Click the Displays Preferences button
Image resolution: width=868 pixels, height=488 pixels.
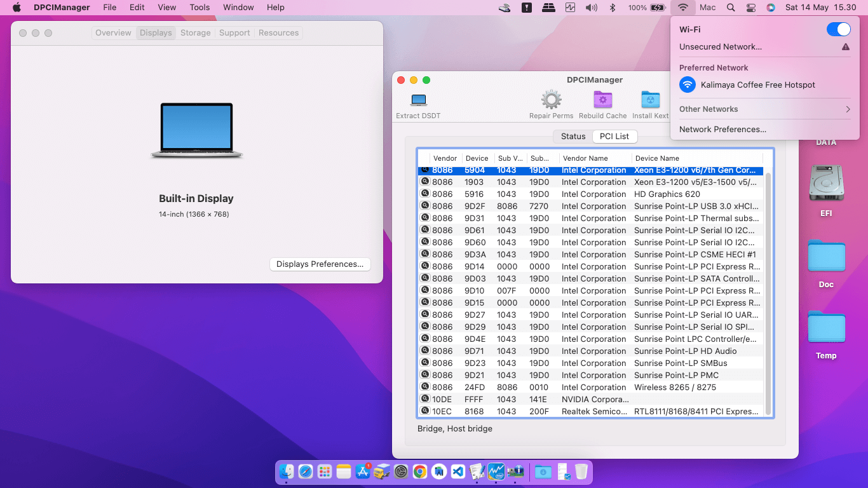click(320, 264)
